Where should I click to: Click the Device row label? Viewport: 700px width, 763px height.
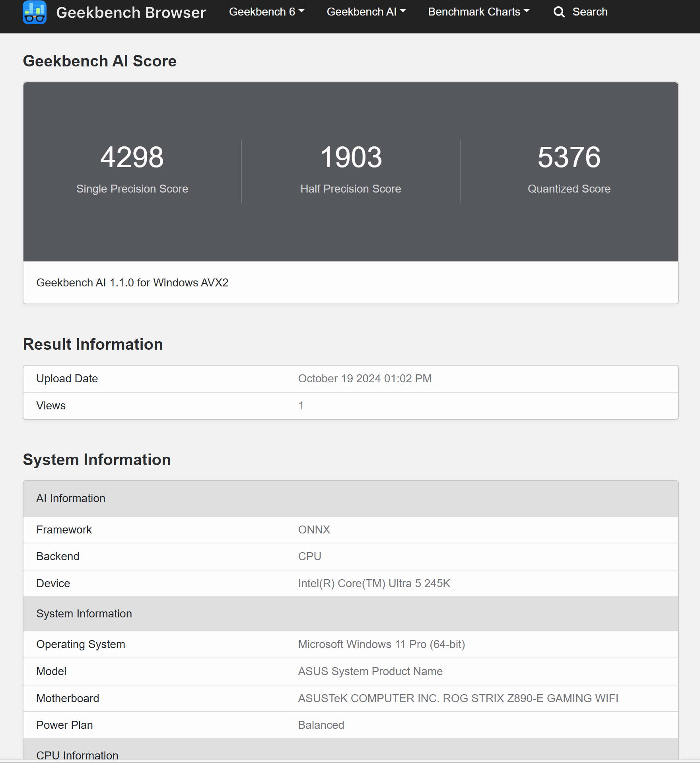[x=53, y=583]
